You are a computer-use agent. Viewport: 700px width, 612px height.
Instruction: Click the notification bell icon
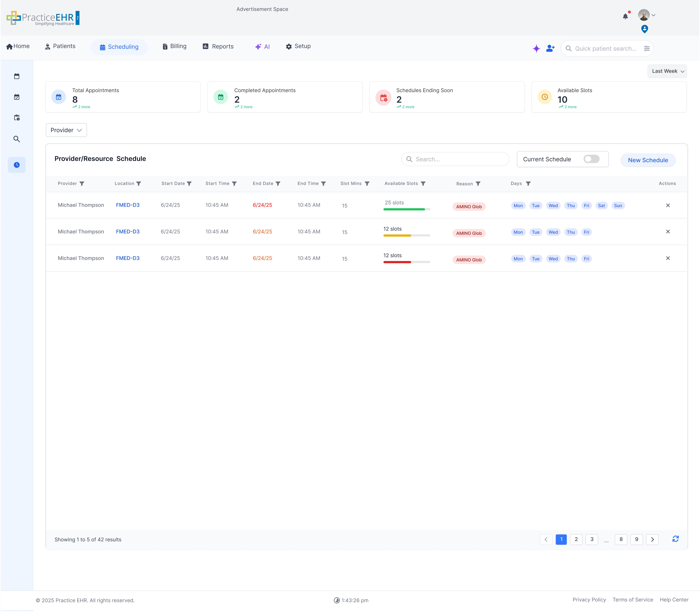pyautogui.click(x=625, y=16)
